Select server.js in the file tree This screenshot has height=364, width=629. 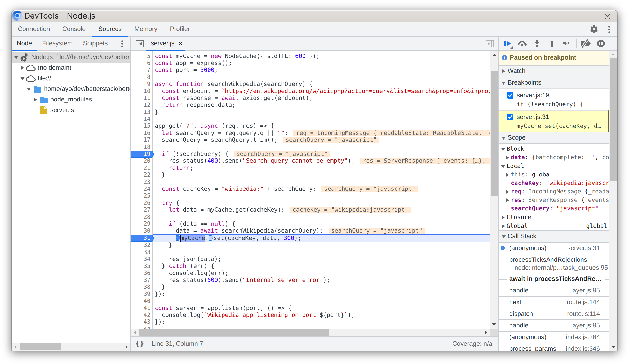(62, 110)
